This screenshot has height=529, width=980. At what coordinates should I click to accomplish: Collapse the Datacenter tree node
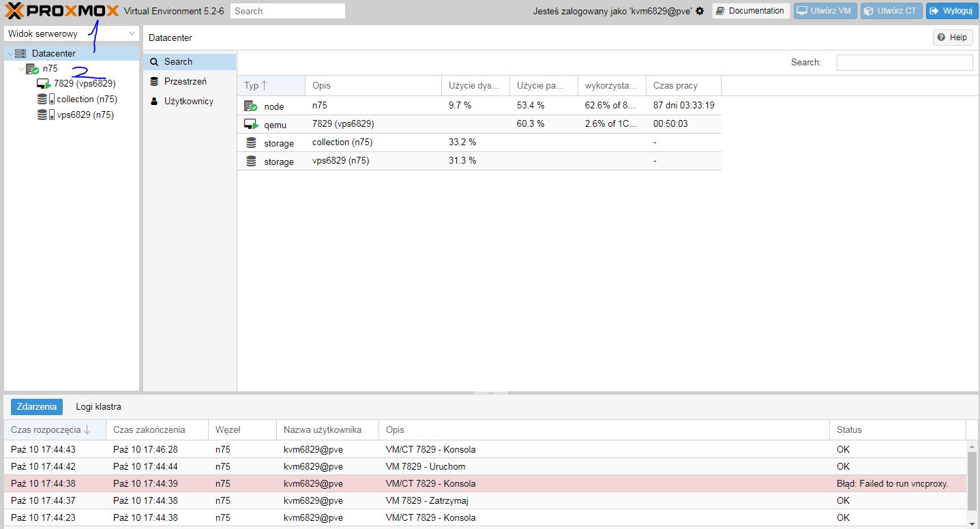point(10,54)
